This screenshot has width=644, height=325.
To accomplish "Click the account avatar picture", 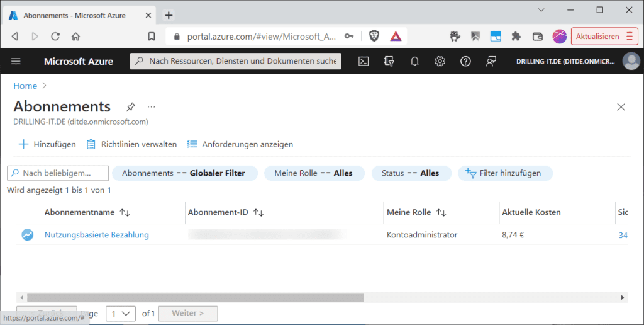I will pos(631,61).
